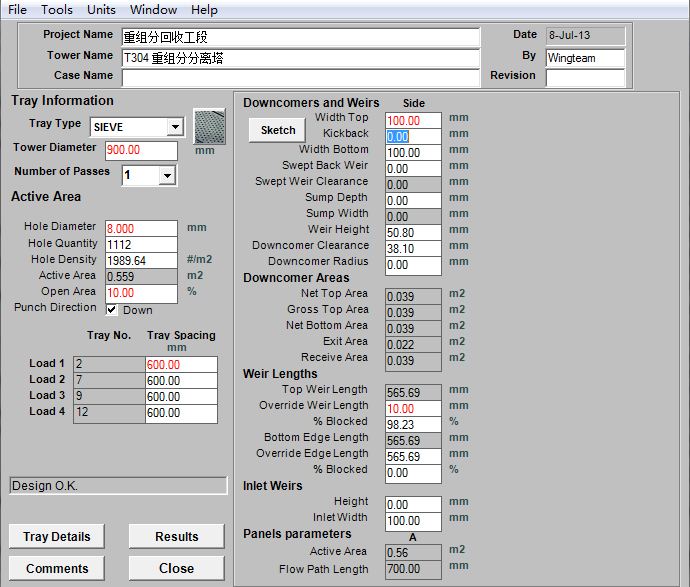Click the Top Weir Length value 565.69
Screen dimensions: 690x587
tap(413, 393)
